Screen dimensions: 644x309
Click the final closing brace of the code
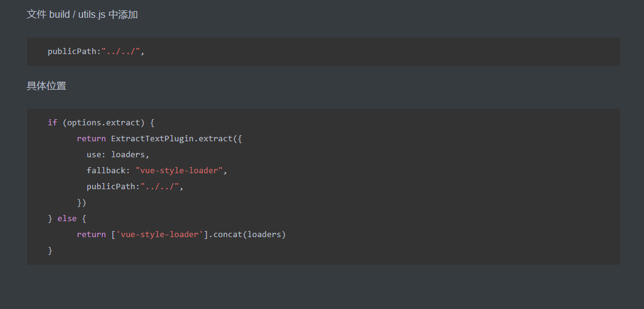[x=50, y=251]
